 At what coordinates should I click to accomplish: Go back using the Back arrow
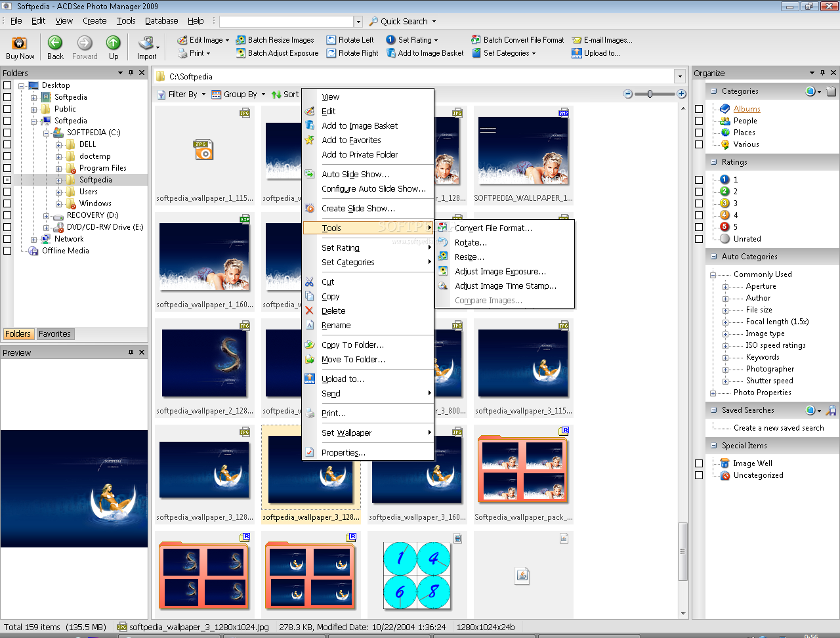(55, 43)
